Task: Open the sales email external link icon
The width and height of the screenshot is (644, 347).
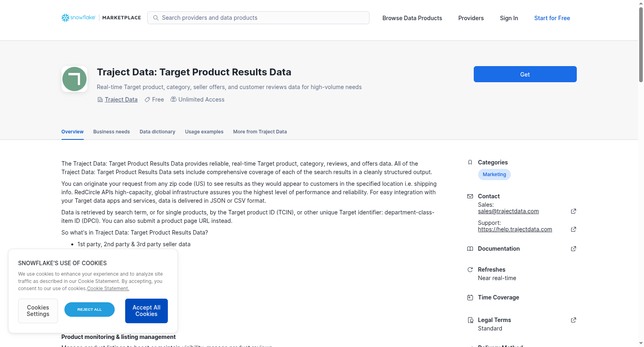Action: point(574,211)
